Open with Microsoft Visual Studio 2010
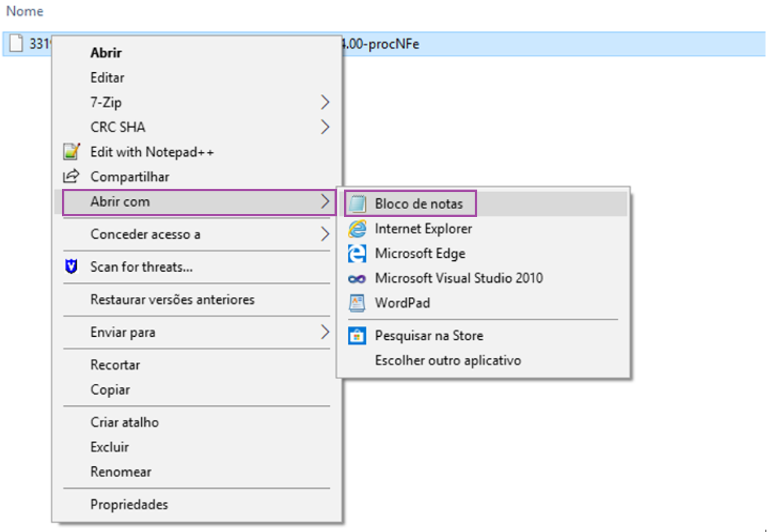Viewport: 771px width, 532px height. [483, 278]
